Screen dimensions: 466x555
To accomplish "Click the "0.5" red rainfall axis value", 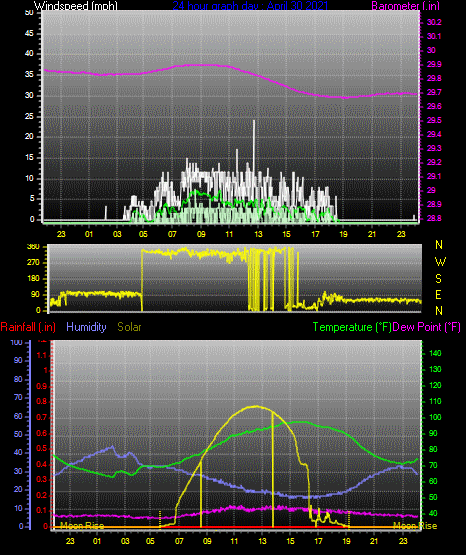I will (x=42, y=448).
